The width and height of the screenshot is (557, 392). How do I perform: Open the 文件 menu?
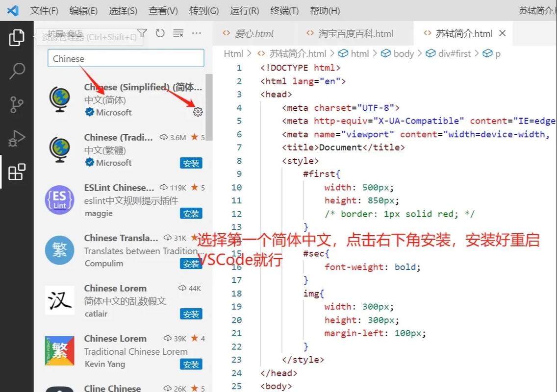tap(44, 10)
